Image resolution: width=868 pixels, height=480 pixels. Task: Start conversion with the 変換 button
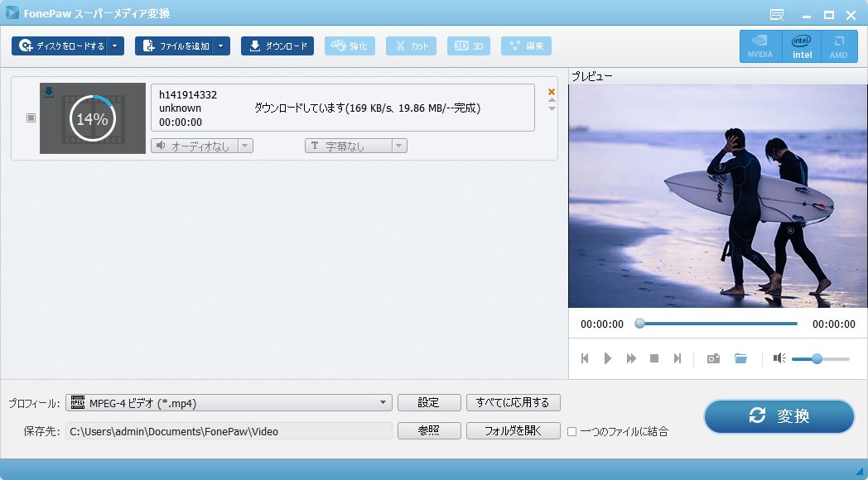pos(779,415)
